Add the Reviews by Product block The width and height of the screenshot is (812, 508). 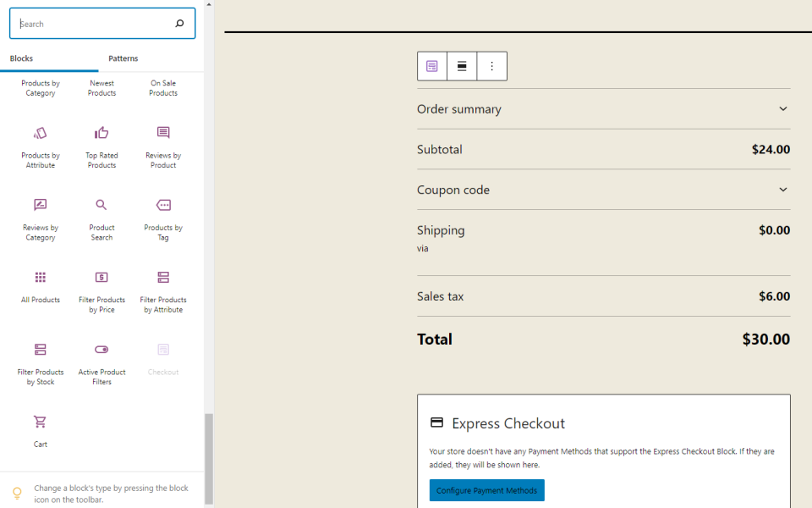(163, 146)
